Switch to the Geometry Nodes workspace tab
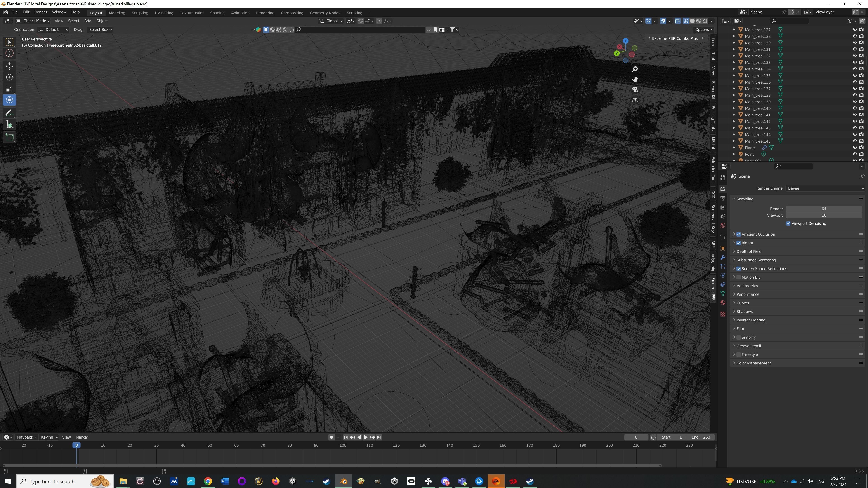This screenshot has width=868, height=488. tap(325, 13)
